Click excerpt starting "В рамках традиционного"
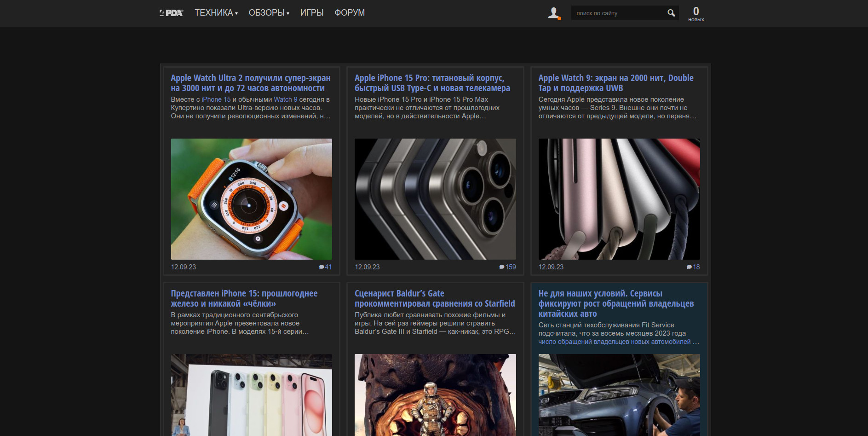 point(240,323)
